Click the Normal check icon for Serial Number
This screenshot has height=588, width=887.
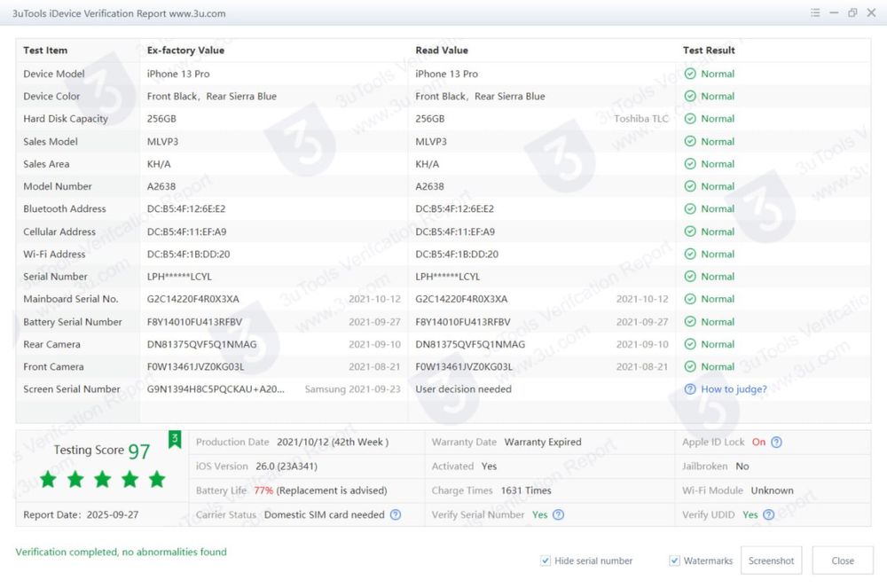point(690,277)
